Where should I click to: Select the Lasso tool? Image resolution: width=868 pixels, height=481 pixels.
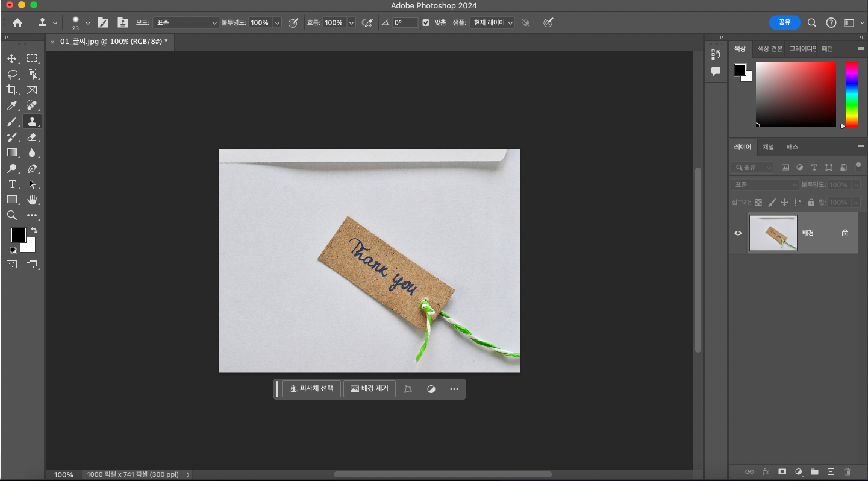pos(12,74)
